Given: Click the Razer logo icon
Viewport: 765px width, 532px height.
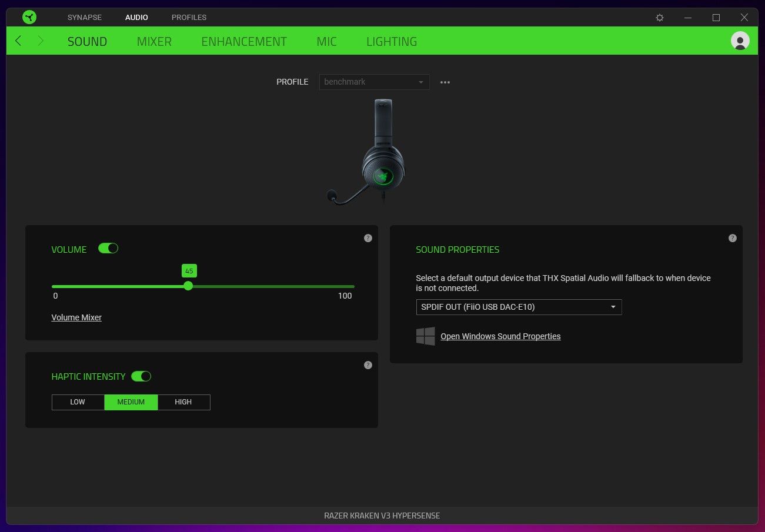Looking at the screenshot, I should (29, 17).
